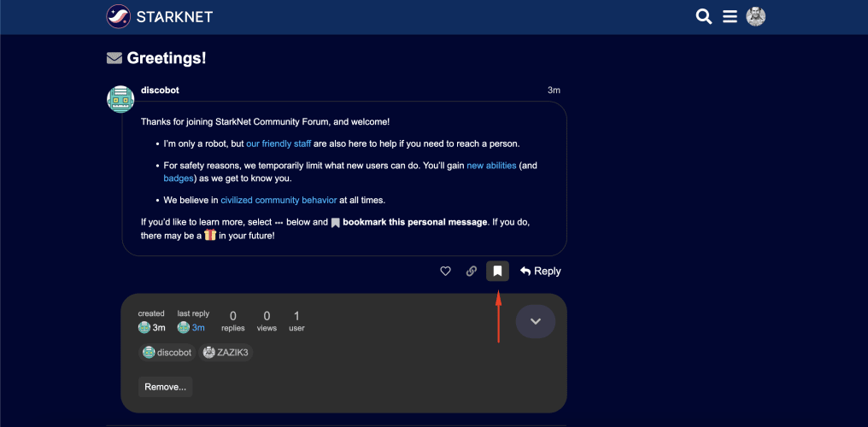Click the '0 replies' stat
This screenshot has height=427, width=868.
point(233,321)
